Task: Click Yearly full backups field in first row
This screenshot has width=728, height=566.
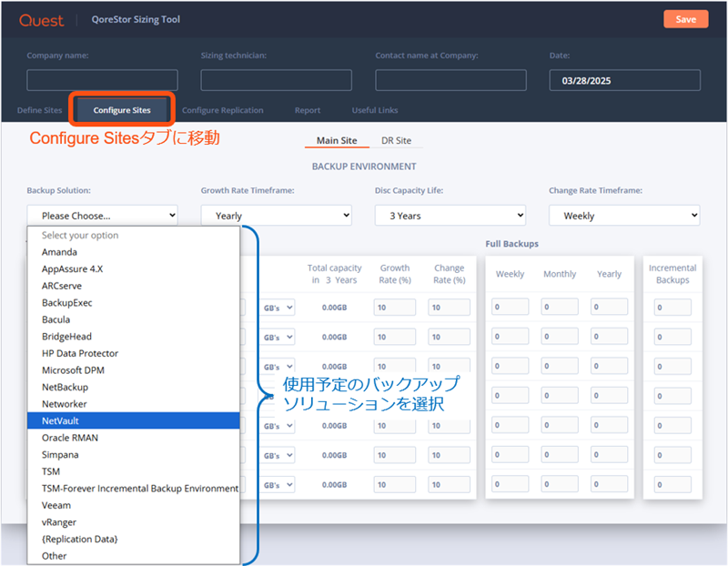Action: tap(609, 307)
